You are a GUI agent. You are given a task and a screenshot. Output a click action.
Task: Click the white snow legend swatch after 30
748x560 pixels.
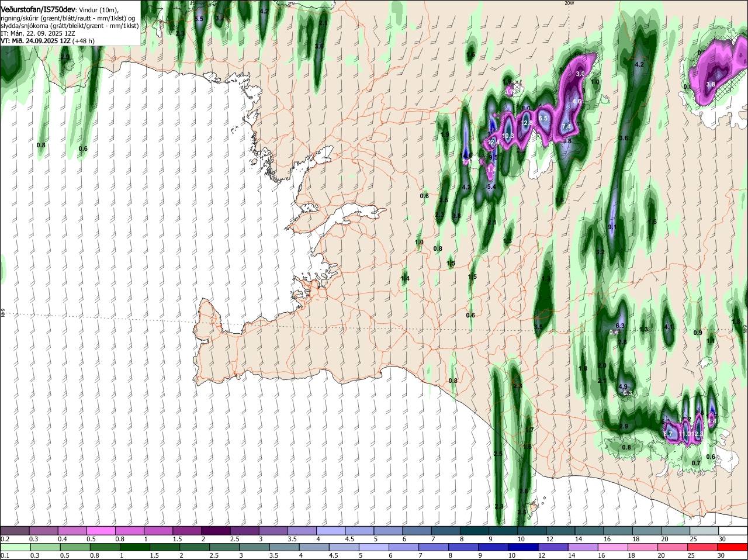pyautogui.click(x=733, y=530)
